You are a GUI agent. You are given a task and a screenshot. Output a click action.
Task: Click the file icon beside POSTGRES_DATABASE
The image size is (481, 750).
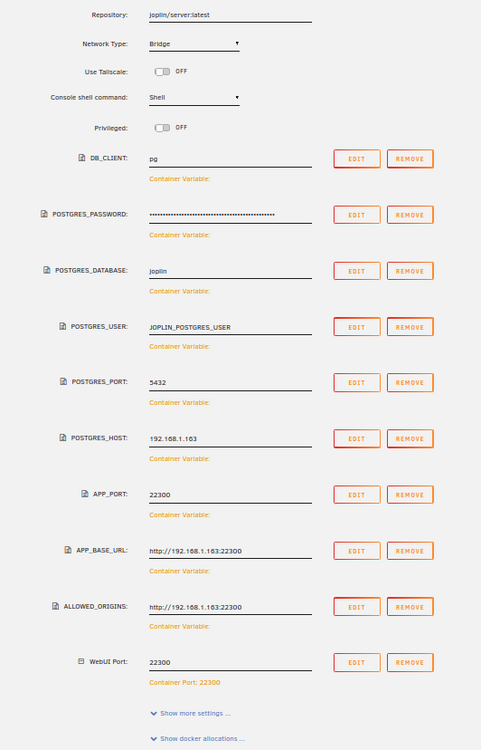(x=47, y=270)
